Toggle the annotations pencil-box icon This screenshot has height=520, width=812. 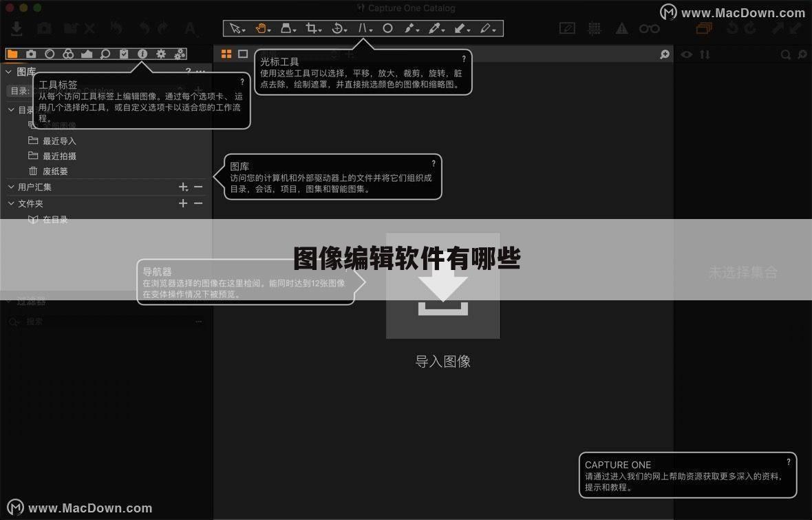(568, 28)
